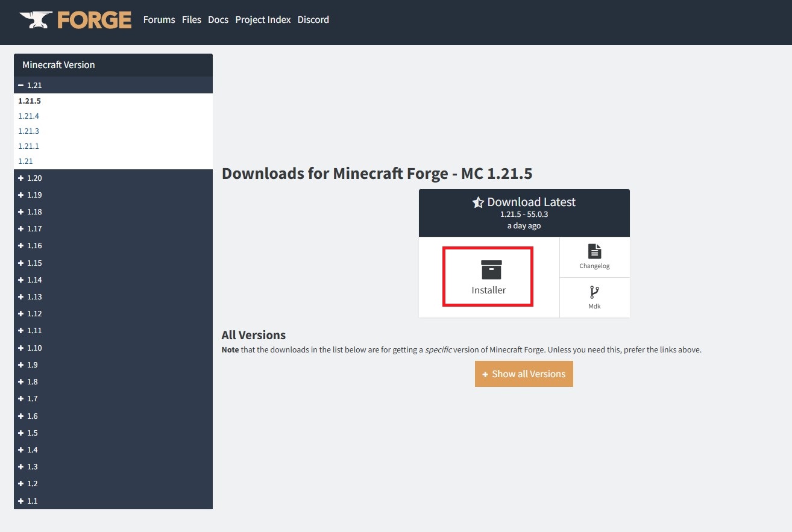
Task: Expand the 1.15 version group
Action: 113,263
